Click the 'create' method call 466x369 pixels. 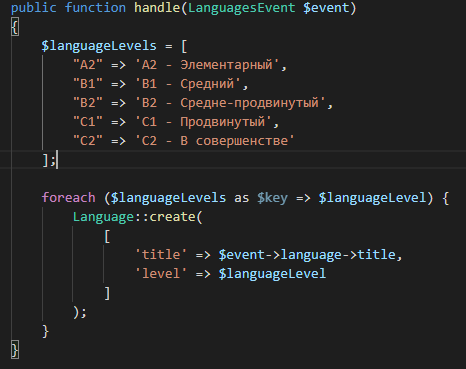(173, 217)
